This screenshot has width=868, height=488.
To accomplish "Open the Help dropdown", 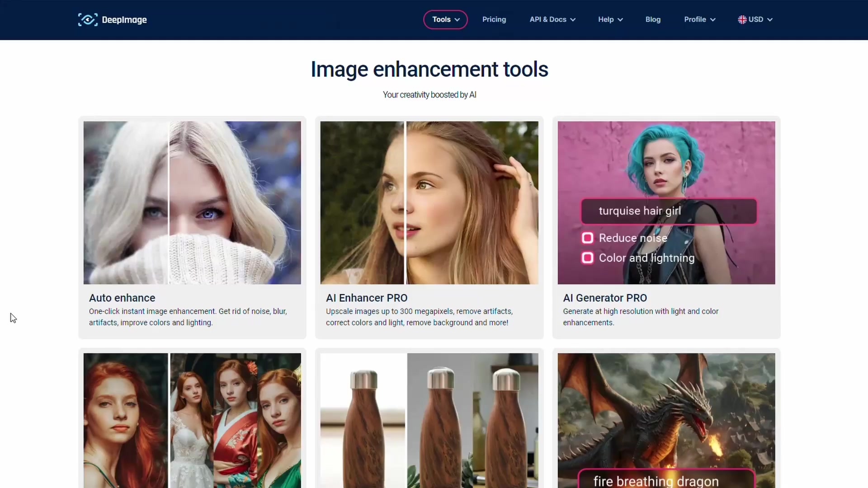I will 610,19.
